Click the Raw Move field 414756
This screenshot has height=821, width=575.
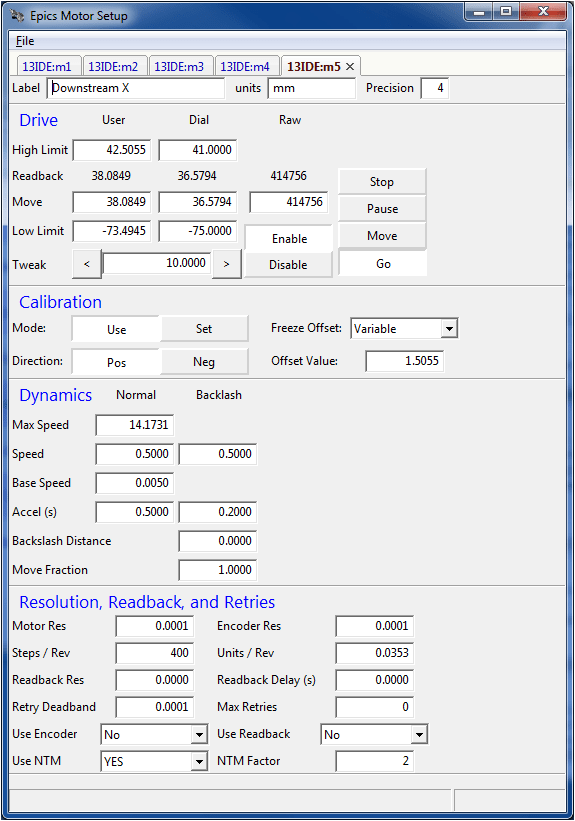[x=289, y=202]
